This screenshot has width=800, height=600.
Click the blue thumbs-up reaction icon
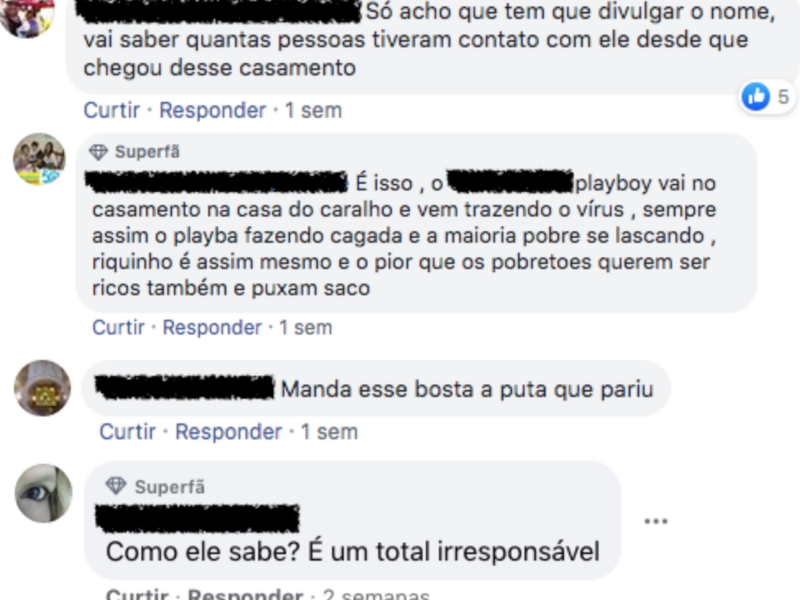pos(756,96)
